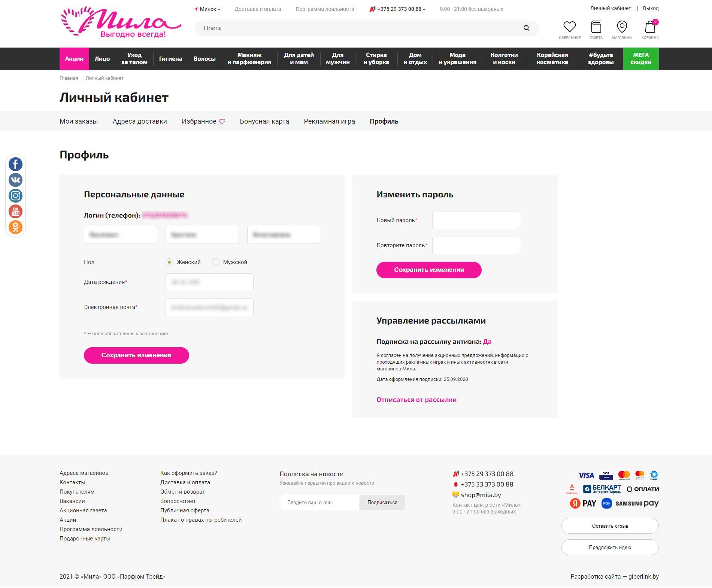
Task: Open the Instagram social icon
Action: [15, 196]
